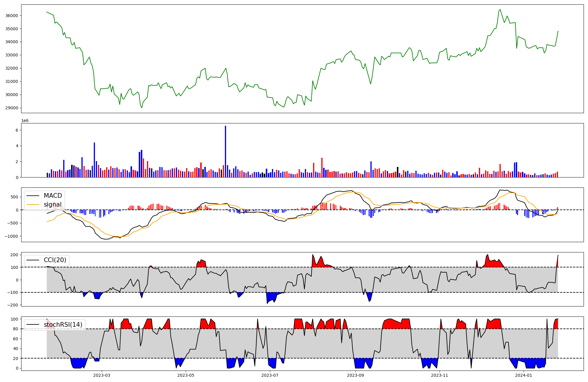The image size is (588, 382).
Task: Click the −1000 MACD axis label
Action: (11, 236)
